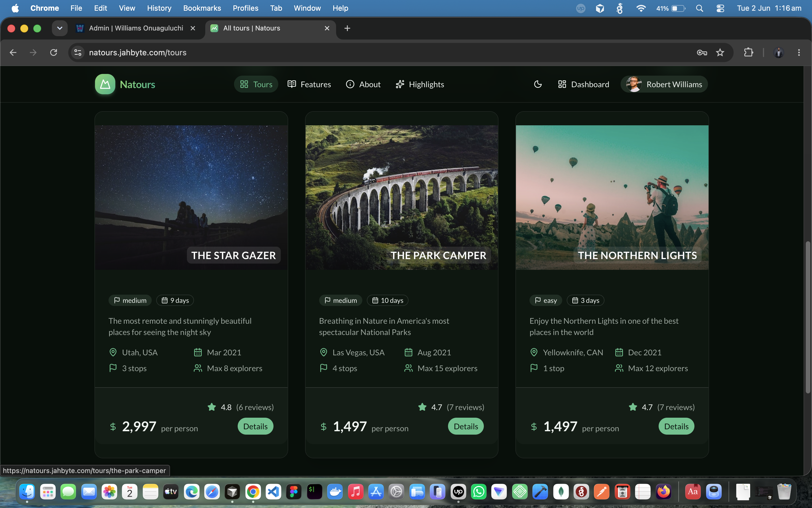Viewport: 812px width, 508px height.
Task: Go to the Dashboard link
Action: [x=583, y=84]
